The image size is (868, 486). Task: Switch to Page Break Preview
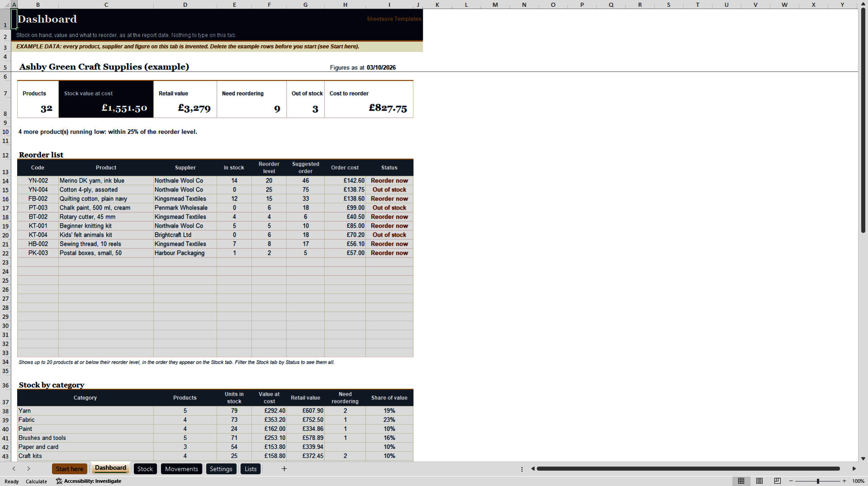point(778,481)
